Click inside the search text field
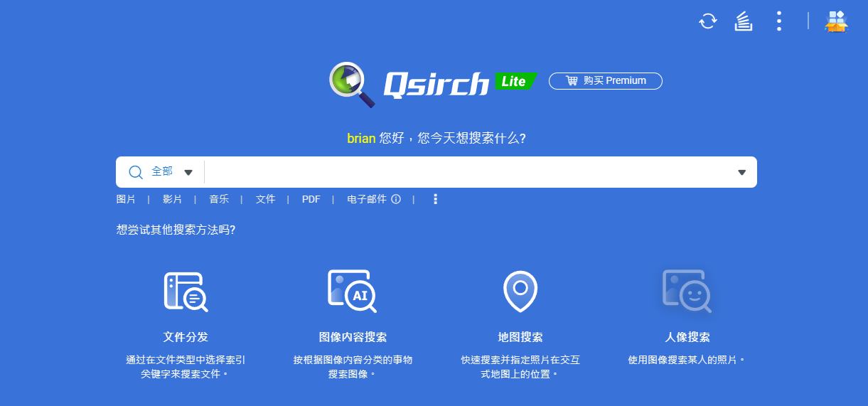Image resolution: width=868 pixels, height=406 pixels. pos(469,172)
